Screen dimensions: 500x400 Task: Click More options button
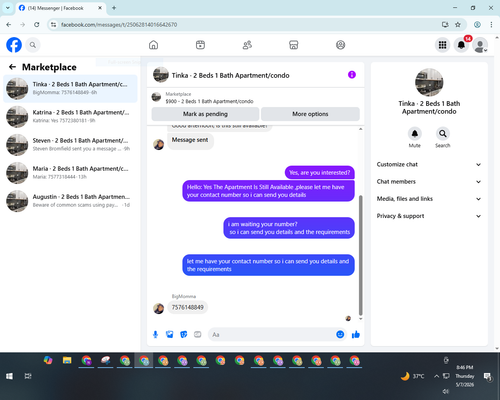pyautogui.click(x=310, y=114)
